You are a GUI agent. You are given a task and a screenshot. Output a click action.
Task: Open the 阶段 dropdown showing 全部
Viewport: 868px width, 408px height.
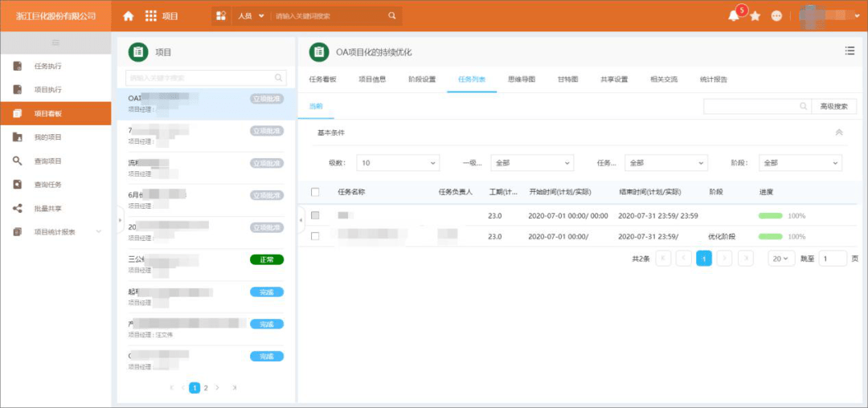click(800, 163)
